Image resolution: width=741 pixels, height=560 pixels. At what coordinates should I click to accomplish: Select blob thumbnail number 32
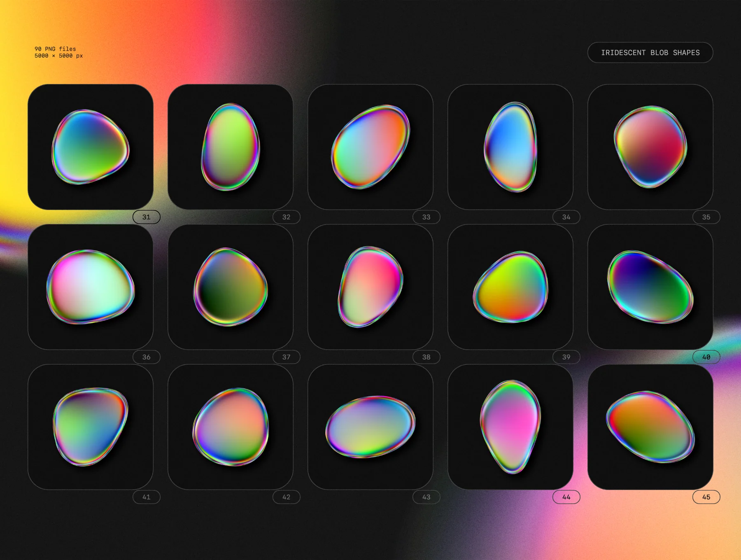[x=231, y=147]
